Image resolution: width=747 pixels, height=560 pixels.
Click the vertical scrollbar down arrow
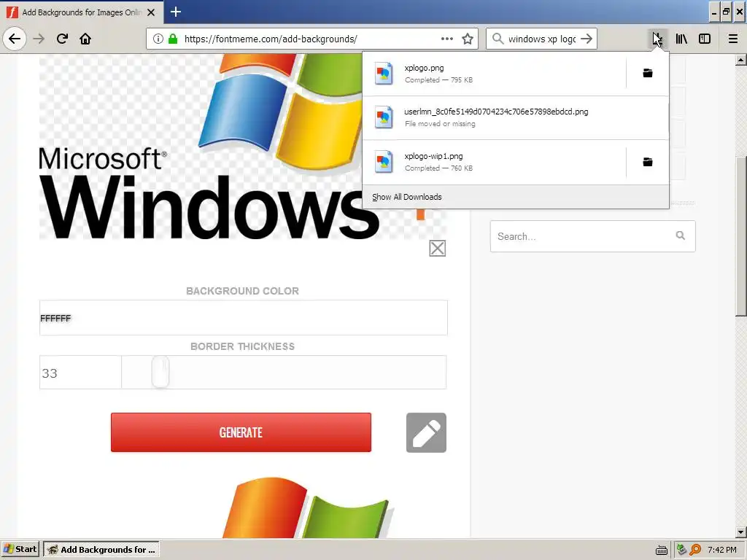[x=740, y=532]
